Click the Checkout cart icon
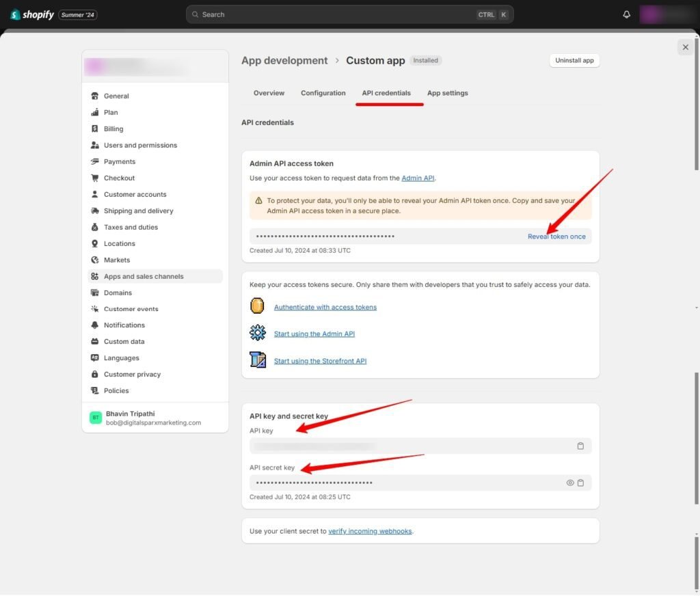The height and width of the screenshot is (596, 700). 94,178
